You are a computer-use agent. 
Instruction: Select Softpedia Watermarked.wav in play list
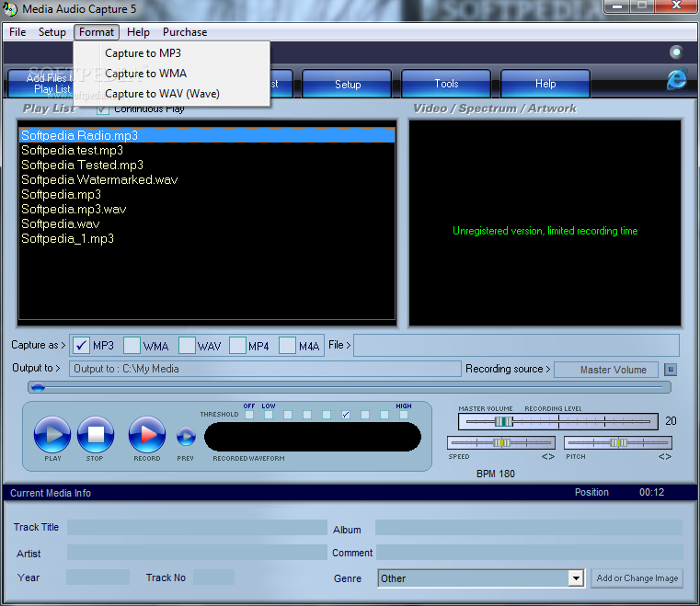click(207, 179)
